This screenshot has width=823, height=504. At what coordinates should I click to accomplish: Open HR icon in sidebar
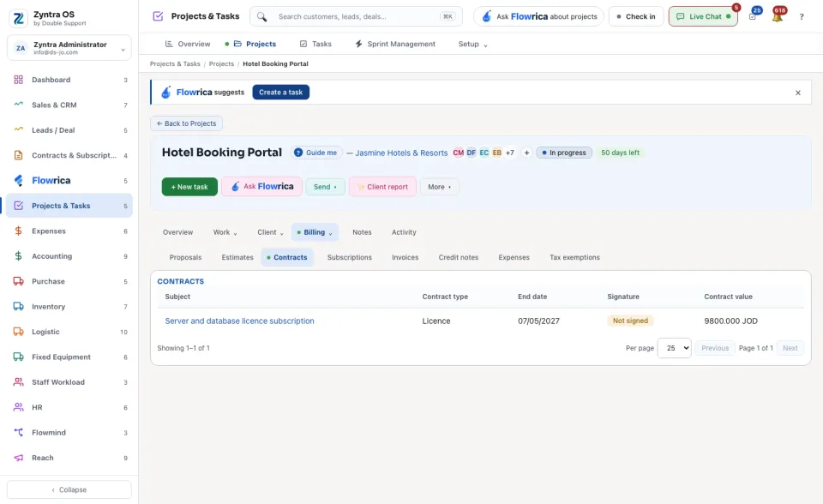[18, 407]
